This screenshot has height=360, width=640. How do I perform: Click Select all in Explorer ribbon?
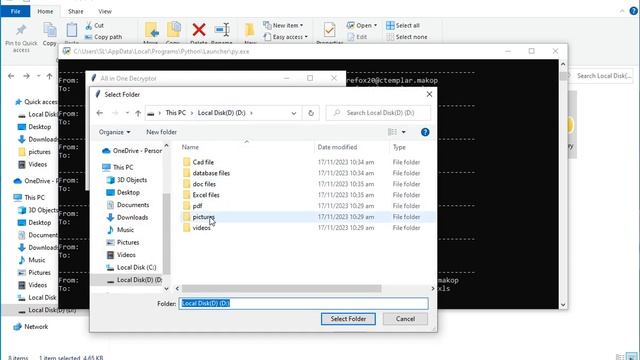pyautogui.click(x=403, y=25)
